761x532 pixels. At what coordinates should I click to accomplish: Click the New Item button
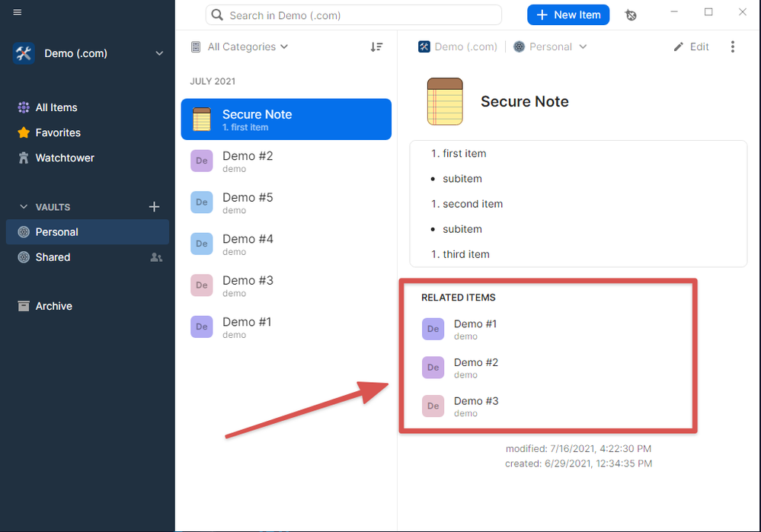pos(568,14)
